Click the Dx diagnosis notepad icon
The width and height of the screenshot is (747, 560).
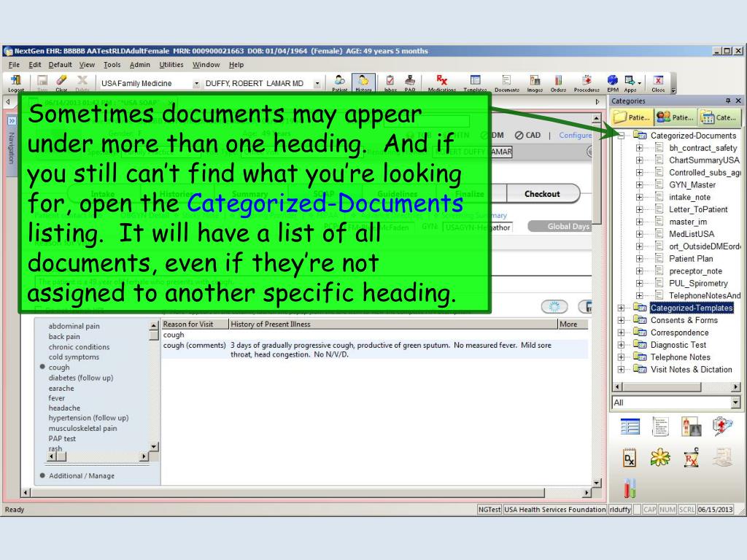630,458
